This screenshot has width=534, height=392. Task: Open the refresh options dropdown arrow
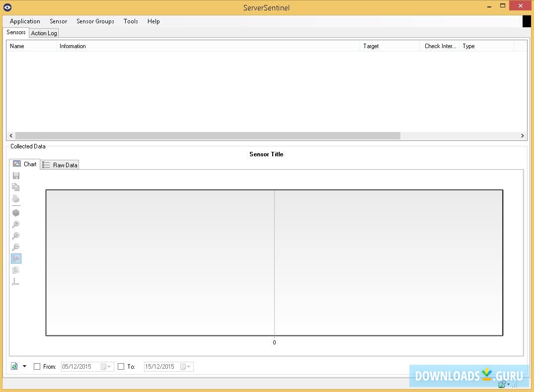click(24, 366)
